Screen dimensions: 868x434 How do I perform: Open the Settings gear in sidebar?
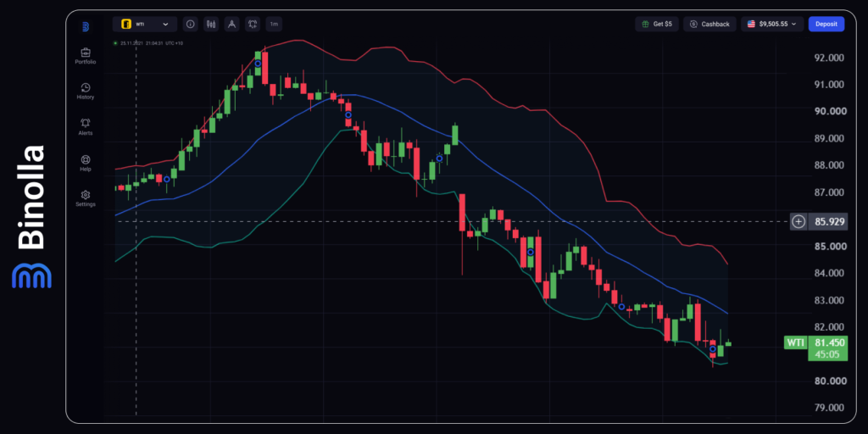pos(86,198)
